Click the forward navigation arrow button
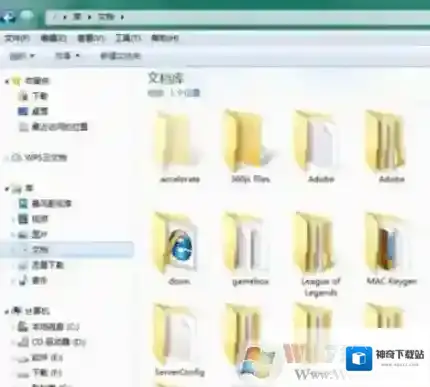Image resolution: width=430 pixels, height=387 pixels. pos(27,16)
